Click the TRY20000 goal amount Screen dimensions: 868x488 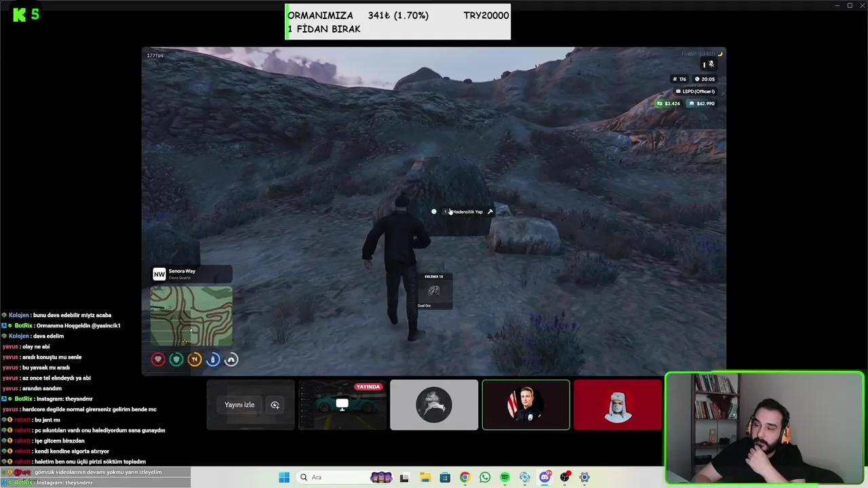pyautogui.click(x=486, y=16)
